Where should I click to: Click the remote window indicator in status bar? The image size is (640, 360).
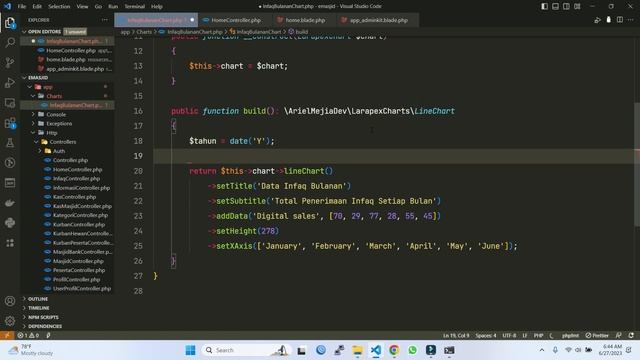[7, 335]
